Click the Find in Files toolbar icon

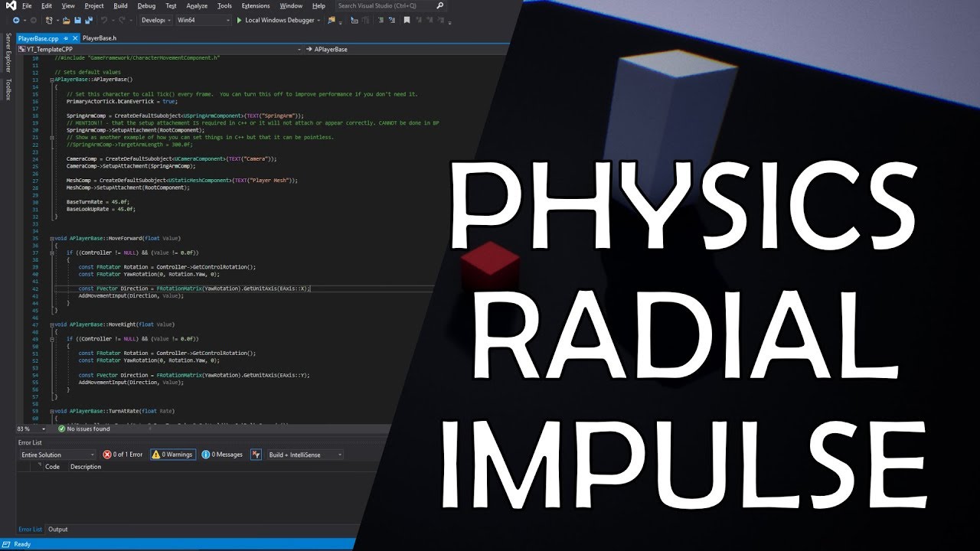pos(331,20)
